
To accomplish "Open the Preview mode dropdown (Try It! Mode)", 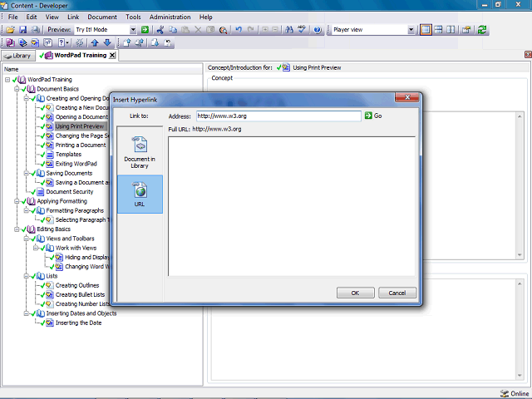I will tap(133, 30).
